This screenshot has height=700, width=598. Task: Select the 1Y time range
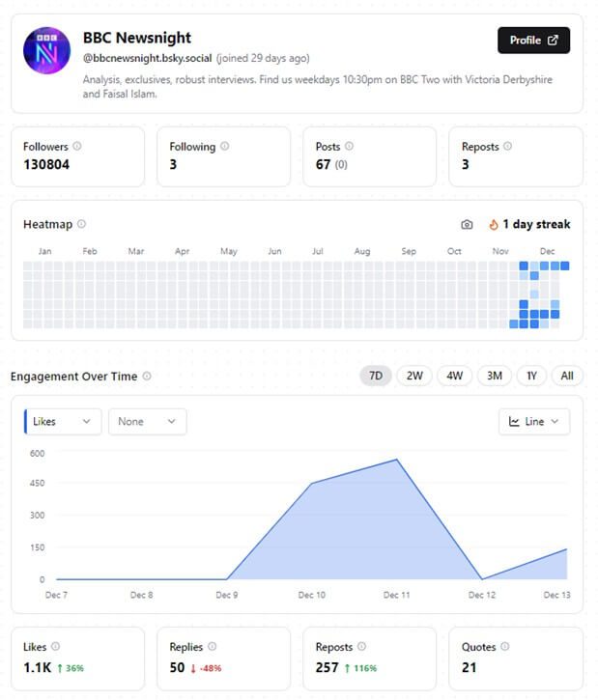pyautogui.click(x=531, y=376)
